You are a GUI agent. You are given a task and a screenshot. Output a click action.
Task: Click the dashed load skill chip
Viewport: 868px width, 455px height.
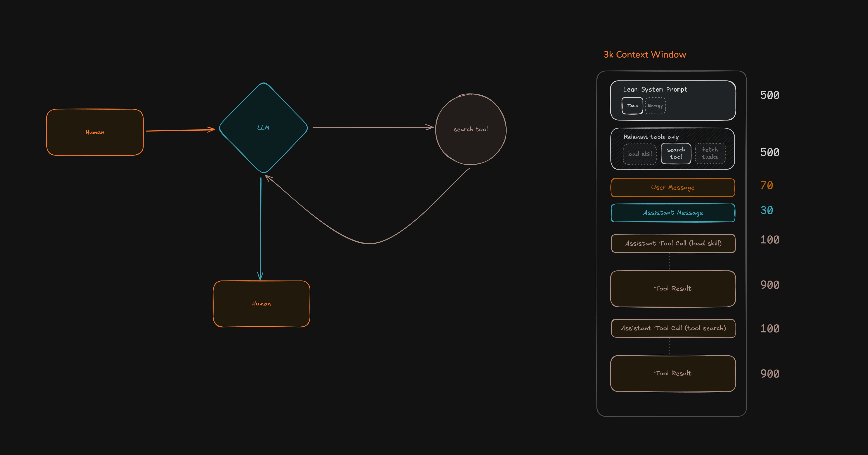pos(639,154)
